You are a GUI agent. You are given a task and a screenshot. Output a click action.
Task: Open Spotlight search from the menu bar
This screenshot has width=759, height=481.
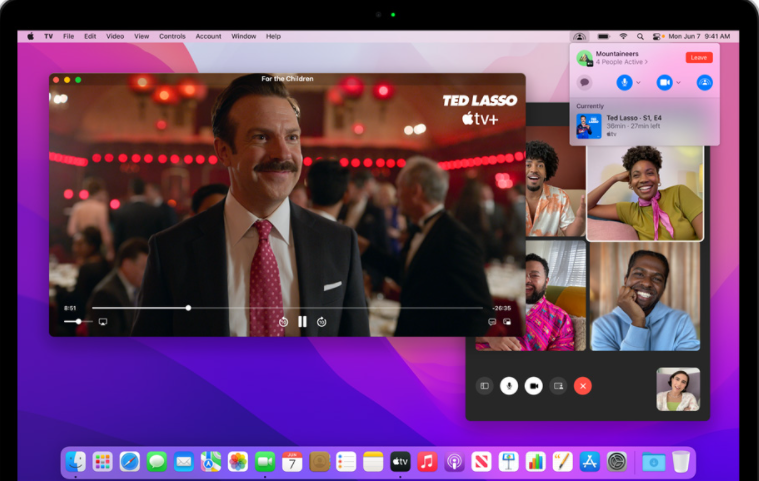click(x=640, y=36)
